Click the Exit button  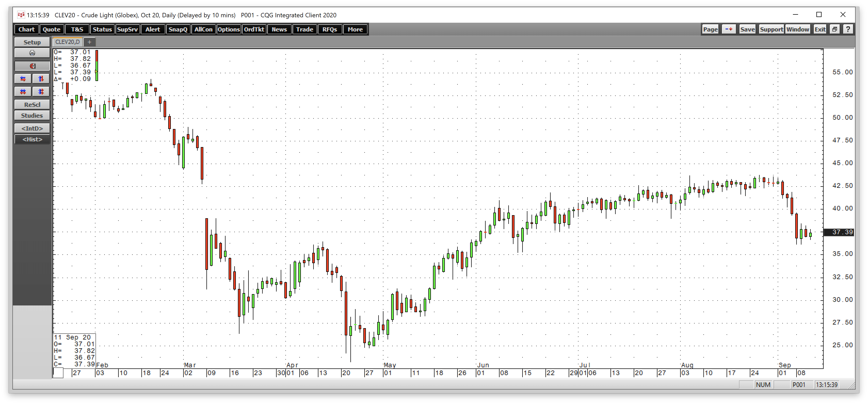[x=820, y=29]
